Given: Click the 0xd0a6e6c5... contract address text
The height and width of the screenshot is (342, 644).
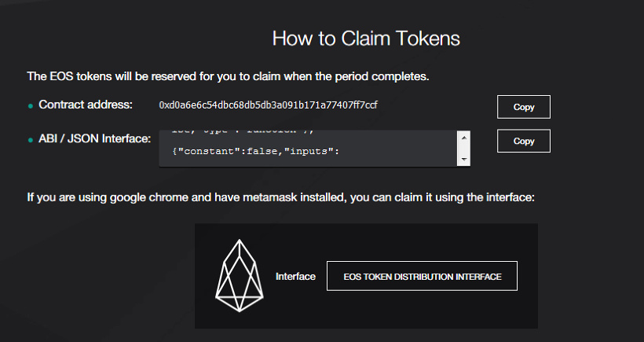Looking at the screenshot, I should [x=273, y=105].
